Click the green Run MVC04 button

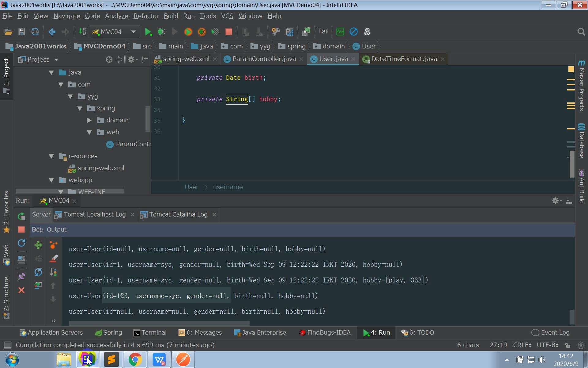[148, 32]
